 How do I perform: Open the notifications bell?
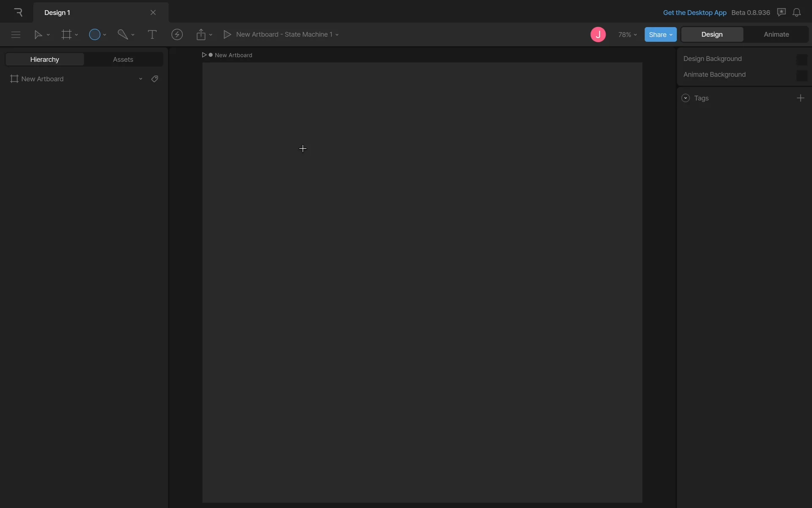click(796, 13)
